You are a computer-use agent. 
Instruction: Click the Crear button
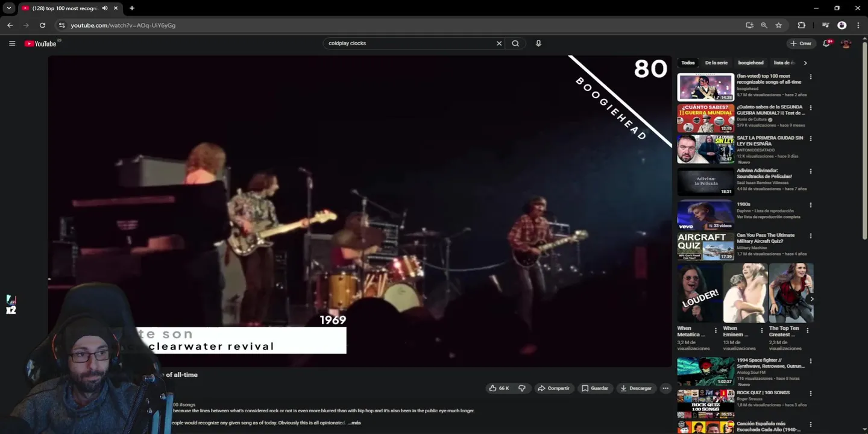801,43
